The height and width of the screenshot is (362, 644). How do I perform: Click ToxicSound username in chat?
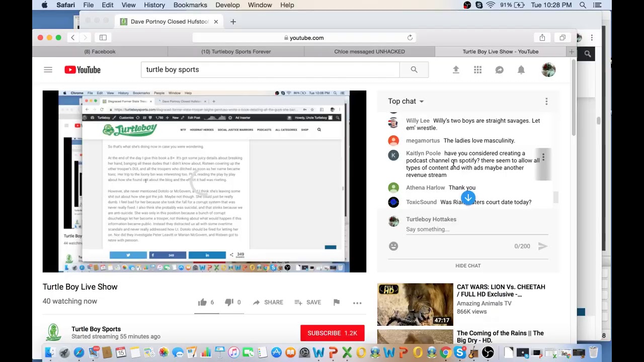click(421, 202)
